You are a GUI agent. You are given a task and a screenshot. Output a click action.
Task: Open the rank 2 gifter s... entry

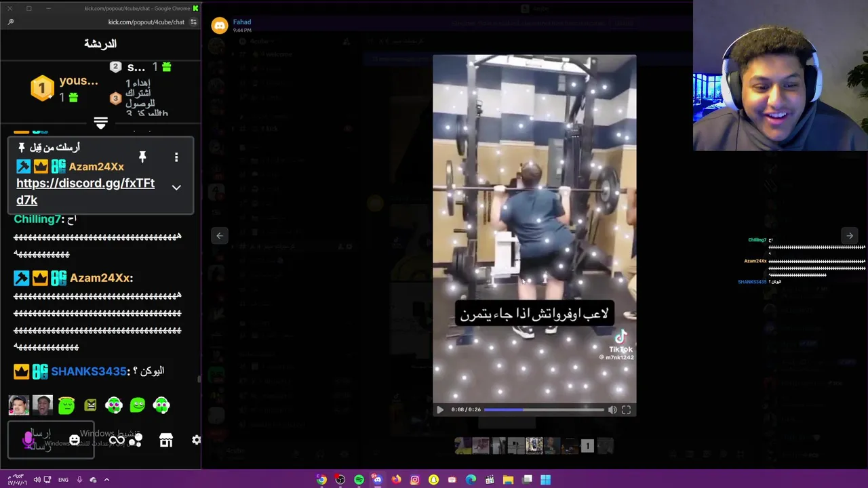click(x=140, y=67)
